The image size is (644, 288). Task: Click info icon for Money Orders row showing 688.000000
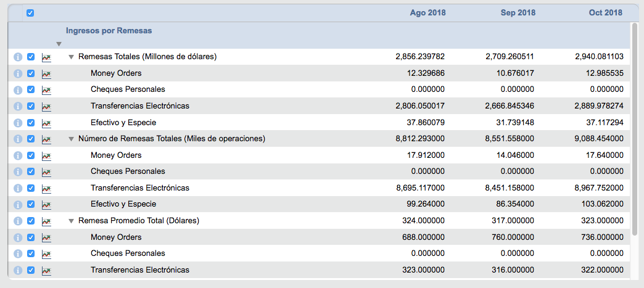(18, 237)
